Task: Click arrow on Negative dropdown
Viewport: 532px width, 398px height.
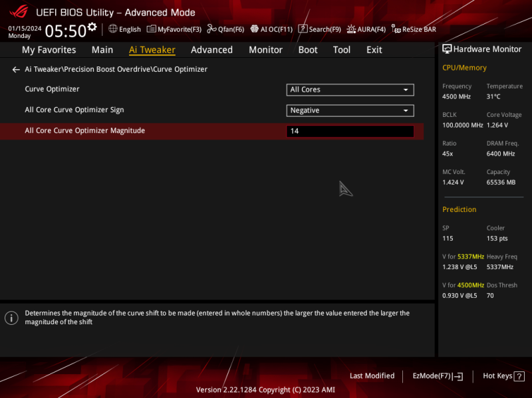Action: [x=406, y=110]
